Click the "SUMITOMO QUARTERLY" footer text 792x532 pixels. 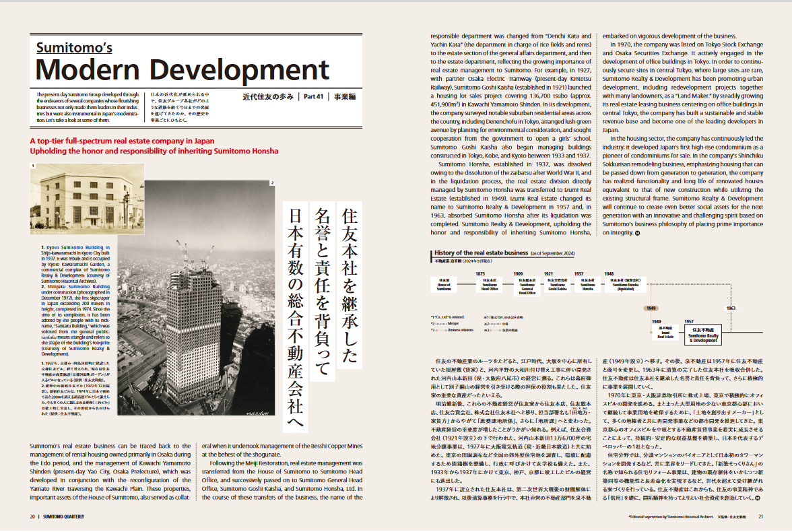(x=63, y=517)
